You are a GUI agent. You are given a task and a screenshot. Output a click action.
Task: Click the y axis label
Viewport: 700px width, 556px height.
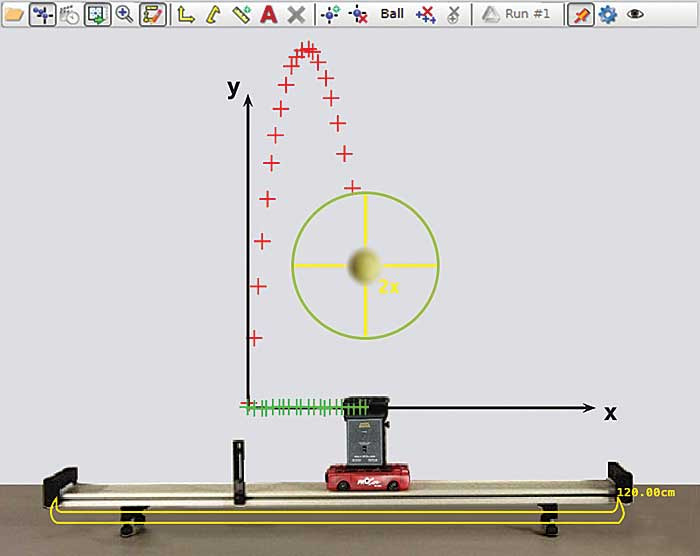[233, 88]
